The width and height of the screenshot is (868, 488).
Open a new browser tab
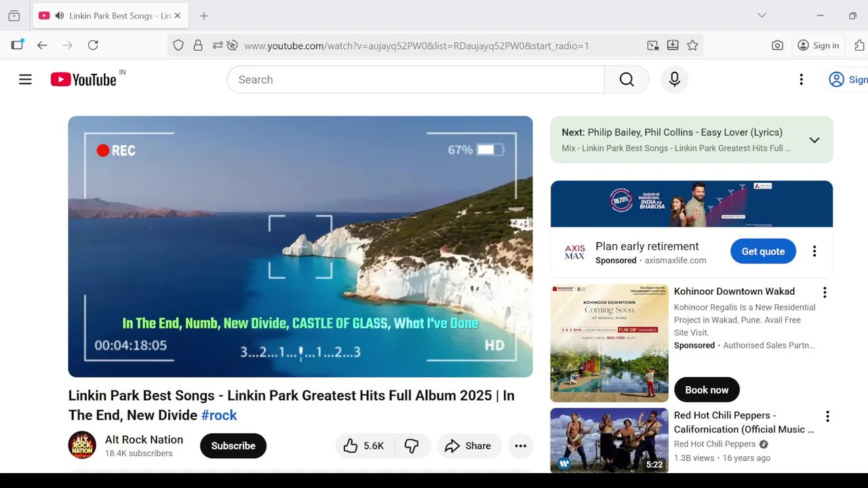204,16
